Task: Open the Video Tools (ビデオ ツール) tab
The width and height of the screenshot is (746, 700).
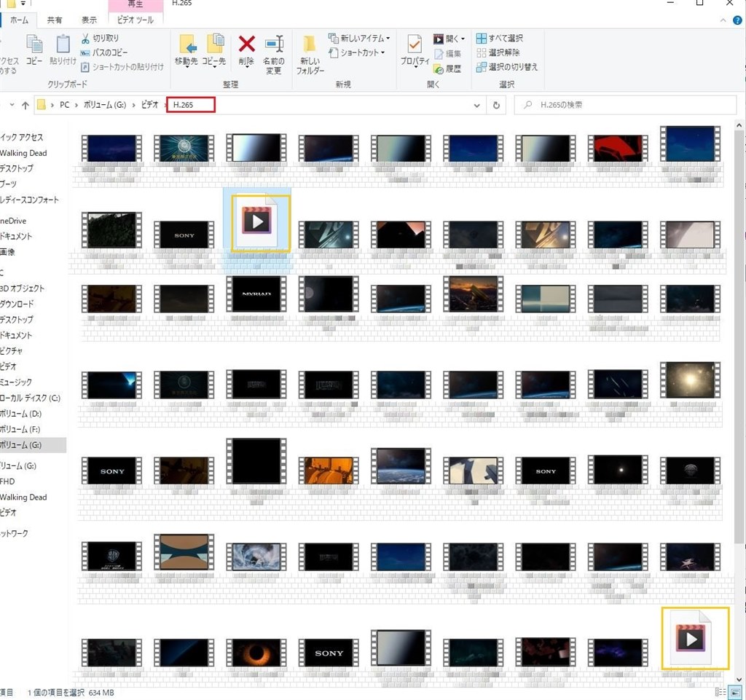Action: tap(135, 20)
